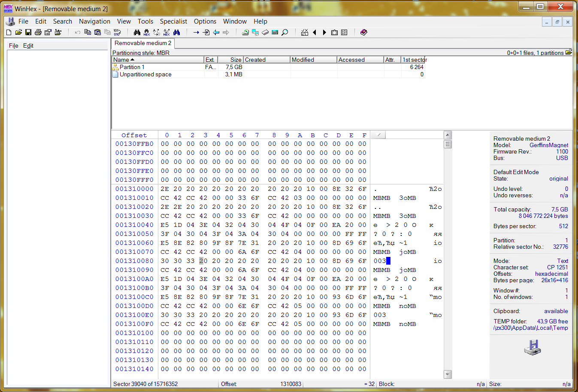Screen dimensions: 578x392
Task: Click the folder icon beside the partitions count
Action: pos(569,52)
